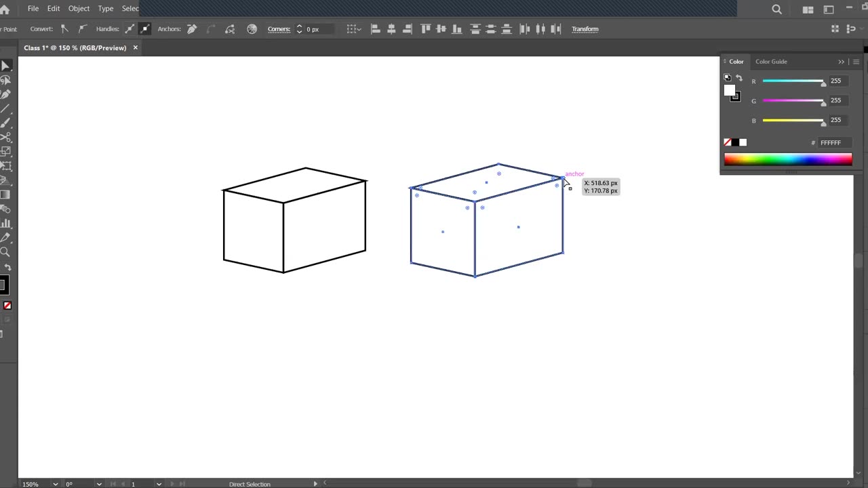Hide handles for multiple selected anchors
This screenshot has height=488, width=868.
click(144, 29)
